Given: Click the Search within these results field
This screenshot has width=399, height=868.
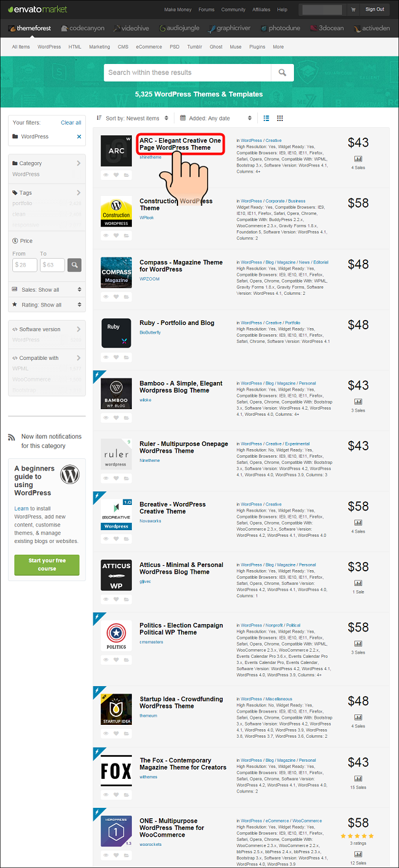Looking at the screenshot, I should coord(187,72).
